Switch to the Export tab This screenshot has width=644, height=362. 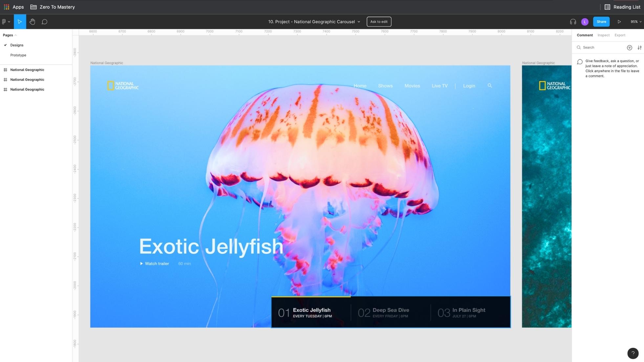coord(620,35)
